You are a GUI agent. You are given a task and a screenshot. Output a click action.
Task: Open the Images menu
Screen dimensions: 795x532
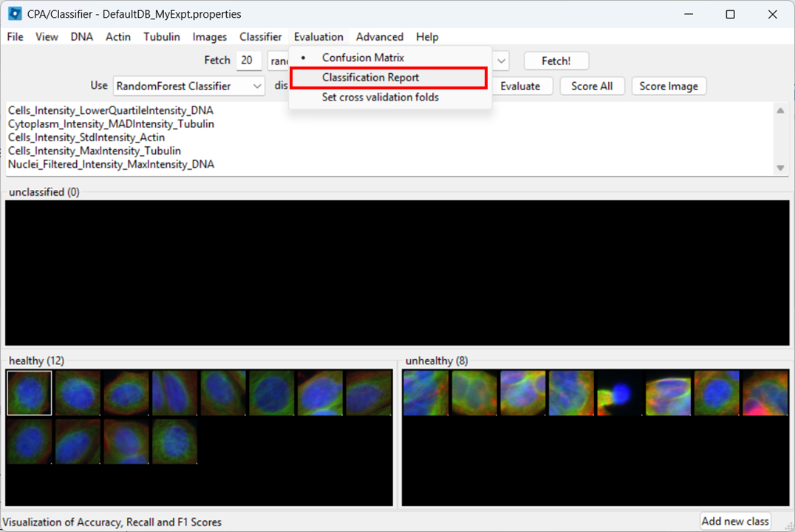(209, 36)
